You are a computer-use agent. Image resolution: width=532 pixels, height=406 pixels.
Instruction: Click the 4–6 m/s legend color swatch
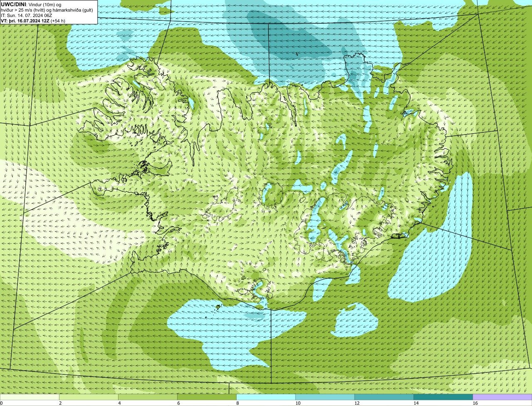tap(148, 397)
